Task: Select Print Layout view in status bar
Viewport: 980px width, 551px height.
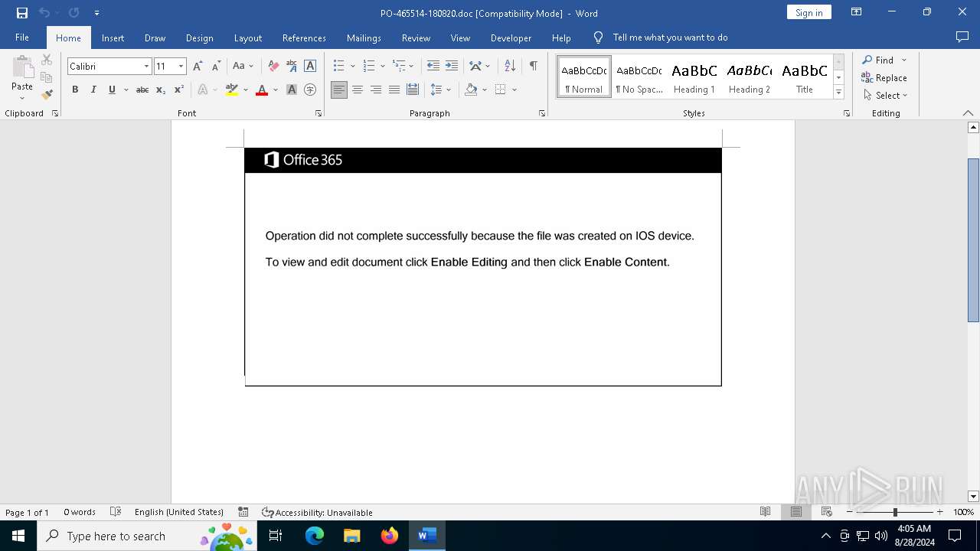Action: pos(795,512)
